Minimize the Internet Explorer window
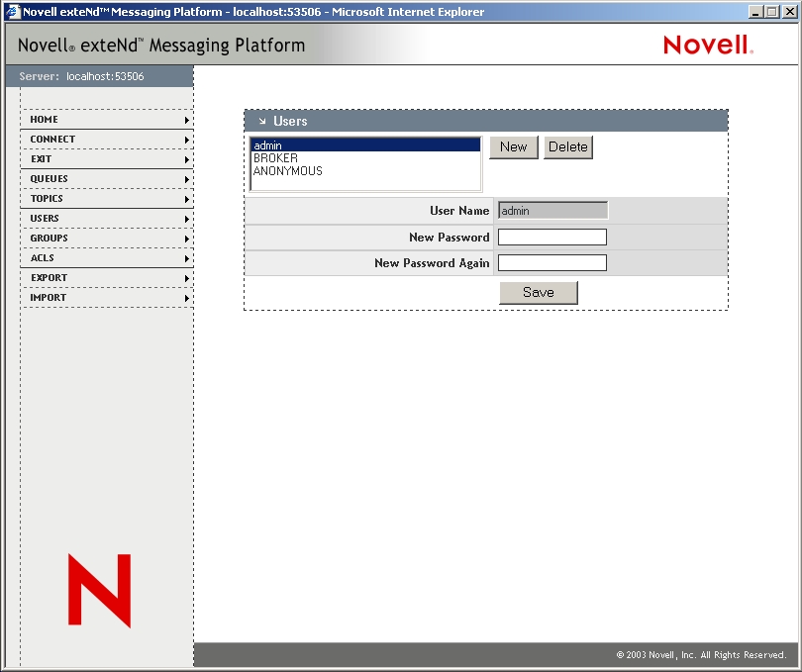The width and height of the screenshot is (802, 672). (x=755, y=12)
